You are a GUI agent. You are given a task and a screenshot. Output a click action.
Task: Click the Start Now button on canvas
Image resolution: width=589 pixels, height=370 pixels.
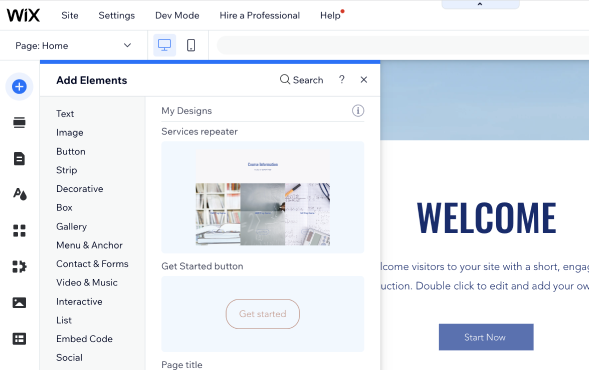pyautogui.click(x=486, y=337)
